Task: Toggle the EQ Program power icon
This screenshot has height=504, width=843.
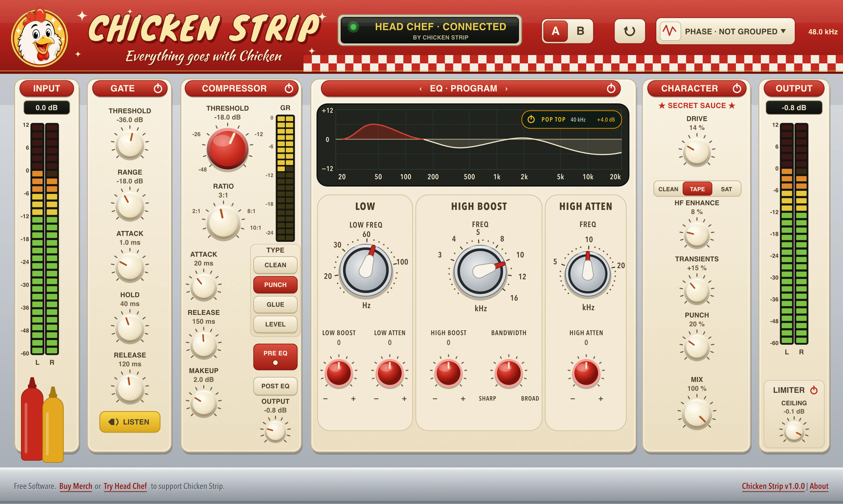Action: [x=611, y=88]
